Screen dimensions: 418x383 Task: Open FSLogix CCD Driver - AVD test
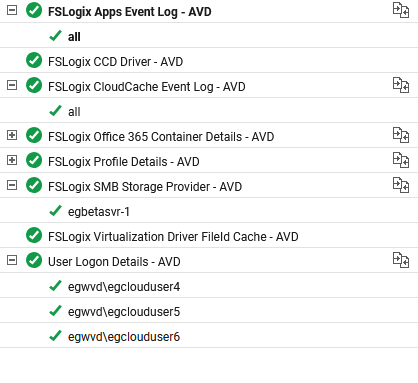pyautogui.click(x=115, y=62)
